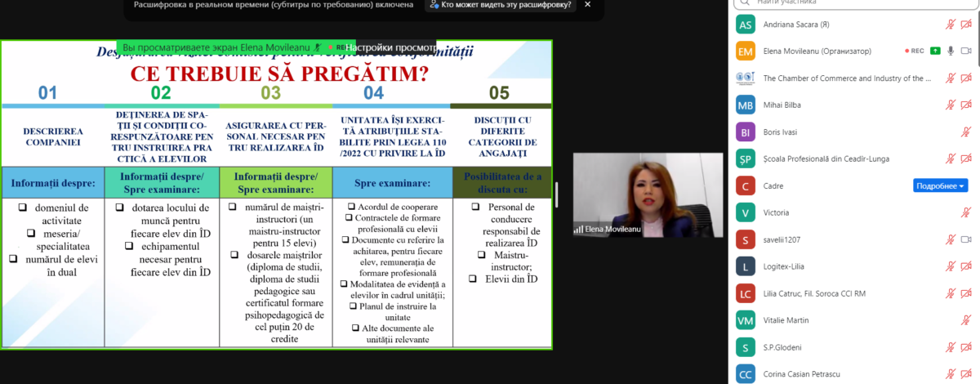Click muted microphone icon for S.P.Glodeni
This screenshot has width=980, height=384.
click(x=950, y=347)
